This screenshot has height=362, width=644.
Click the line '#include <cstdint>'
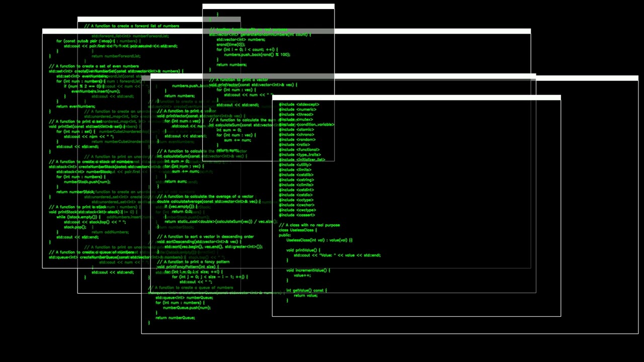[296, 190]
